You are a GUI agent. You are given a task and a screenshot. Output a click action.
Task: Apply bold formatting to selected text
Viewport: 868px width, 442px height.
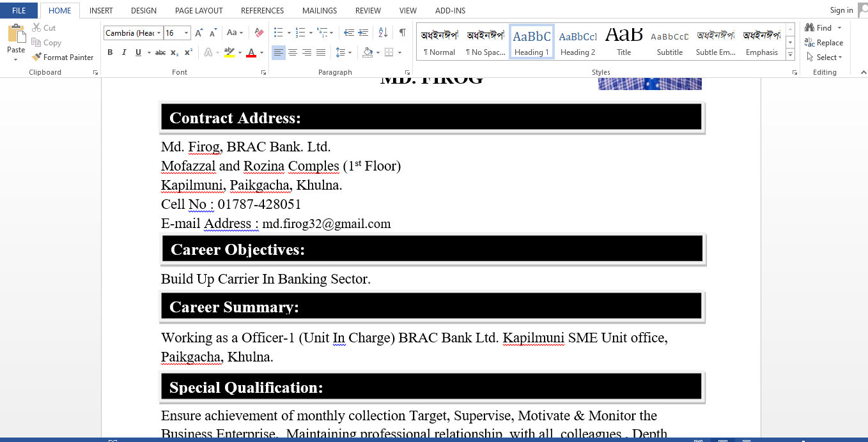tap(110, 52)
